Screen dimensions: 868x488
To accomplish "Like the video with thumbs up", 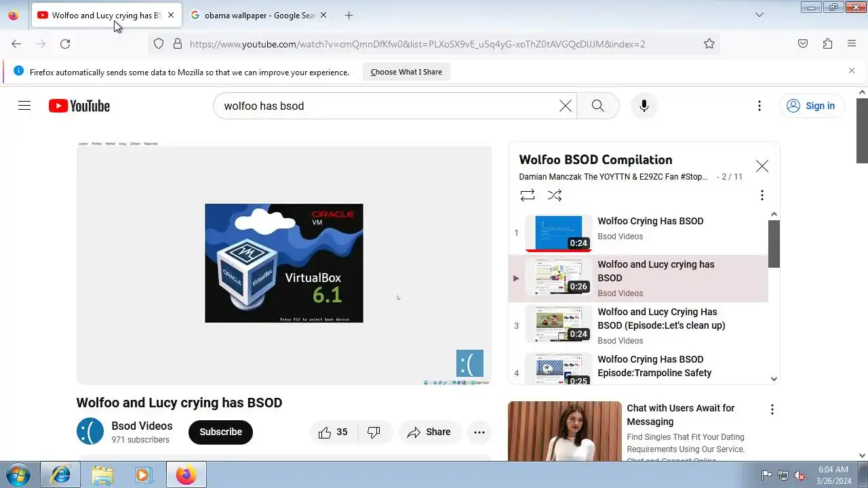I will (333, 432).
